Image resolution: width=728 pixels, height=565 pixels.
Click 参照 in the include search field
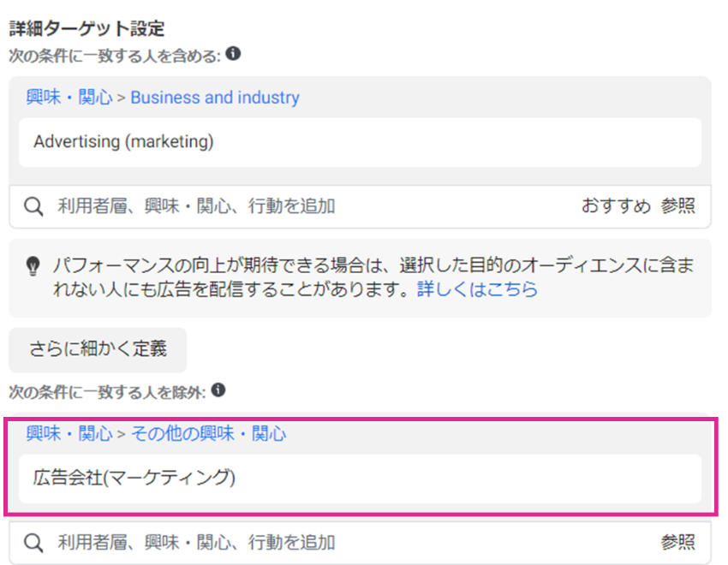point(678,205)
